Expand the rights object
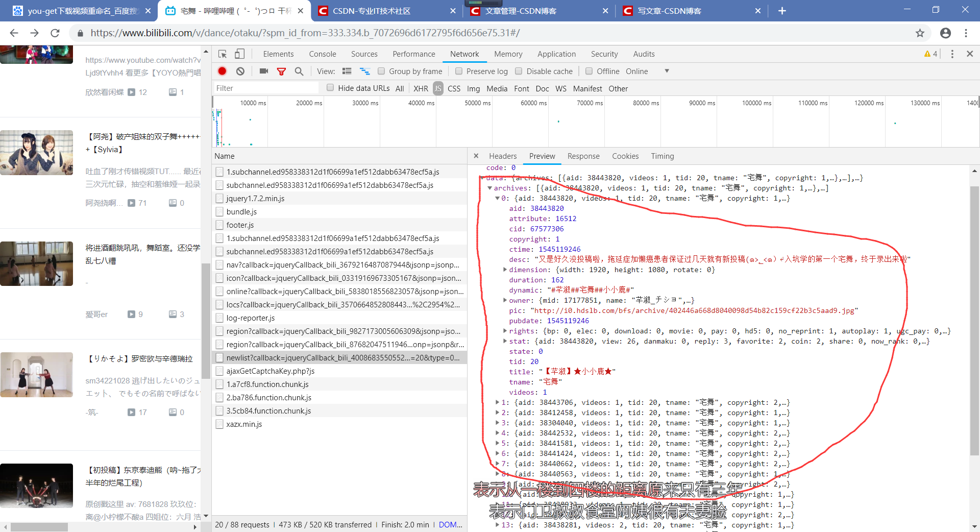This screenshot has width=980, height=532. (x=505, y=331)
